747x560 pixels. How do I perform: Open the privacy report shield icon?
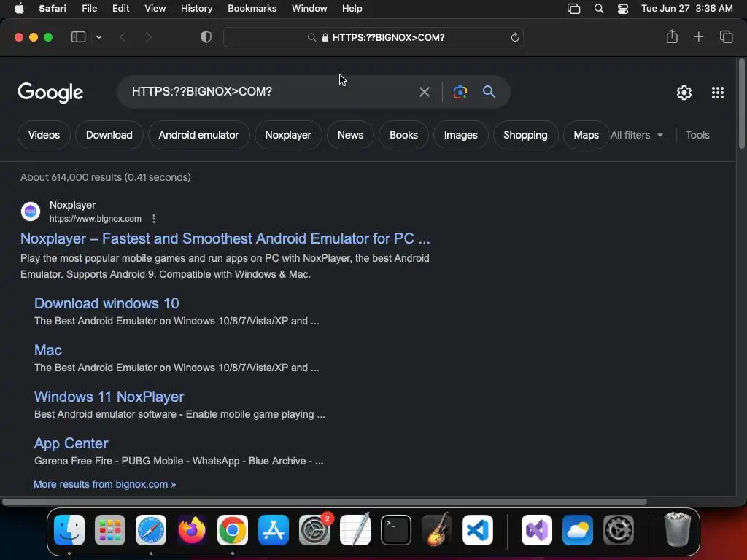(x=206, y=37)
